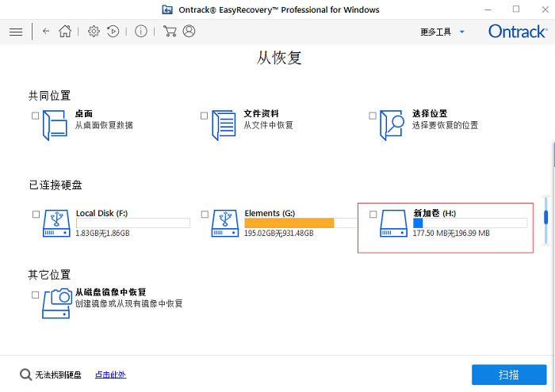
Task: Maximize the EasyRecovery window
Action: click(x=516, y=10)
